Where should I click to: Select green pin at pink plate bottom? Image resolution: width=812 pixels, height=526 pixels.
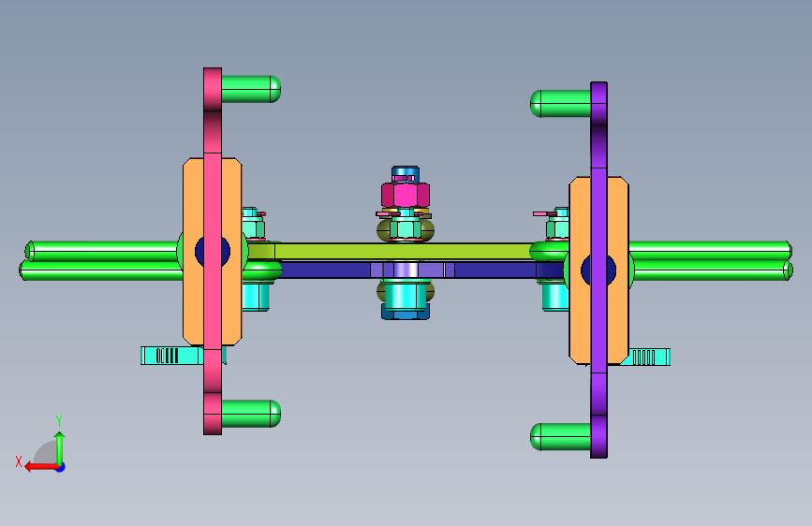click(x=251, y=414)
